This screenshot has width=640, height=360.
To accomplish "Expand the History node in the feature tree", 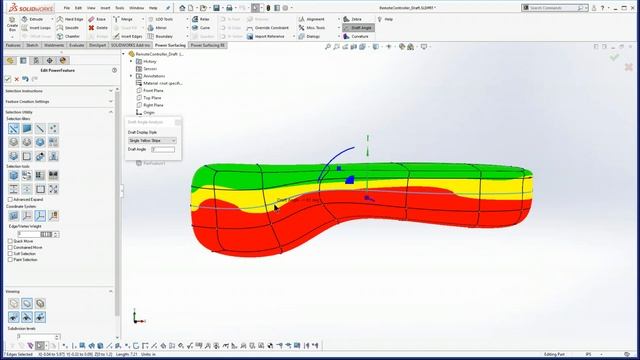I will [131, 61].
